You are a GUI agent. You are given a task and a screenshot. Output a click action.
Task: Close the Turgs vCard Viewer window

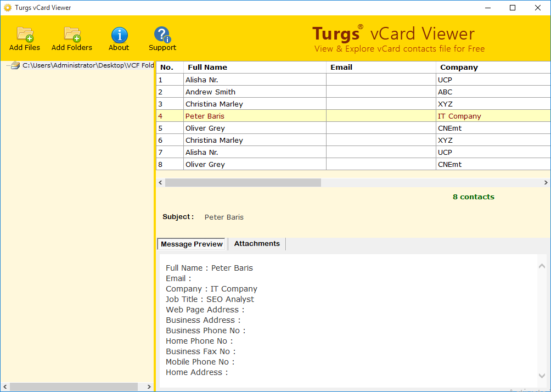tap(538, 8)
